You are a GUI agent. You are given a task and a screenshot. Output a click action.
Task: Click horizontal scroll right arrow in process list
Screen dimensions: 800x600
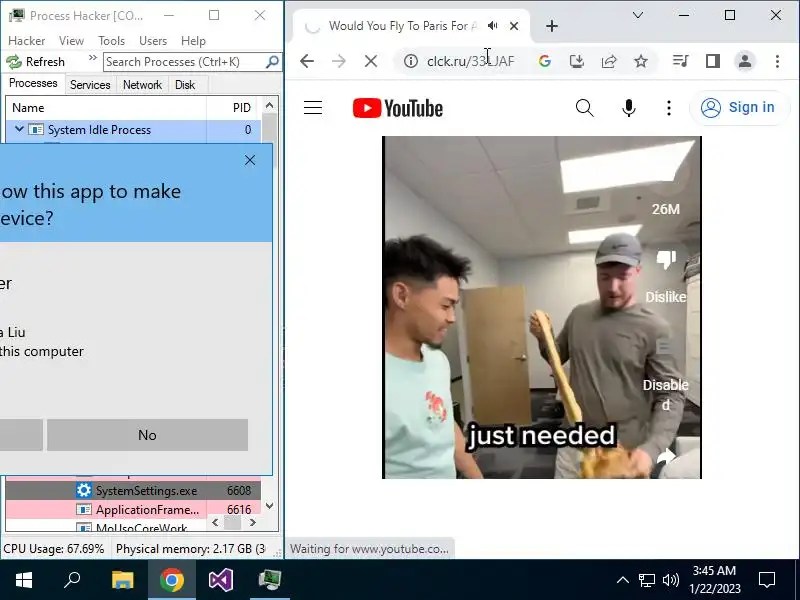253,522
